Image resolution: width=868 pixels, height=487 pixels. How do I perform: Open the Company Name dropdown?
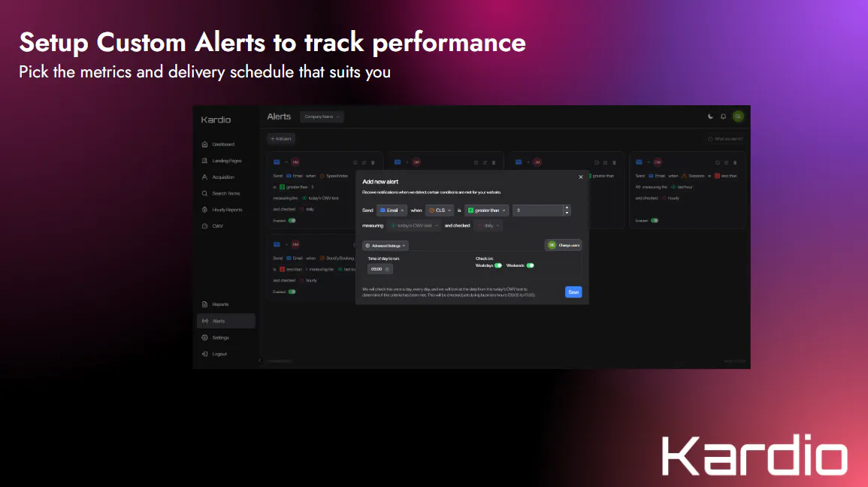tap(322, 116)
